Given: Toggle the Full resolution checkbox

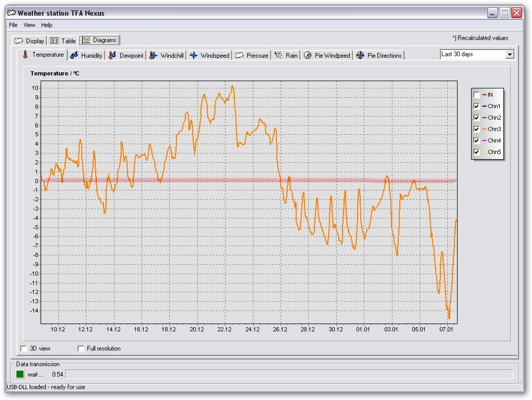Looking at the screenshot, I should point(81,349).
